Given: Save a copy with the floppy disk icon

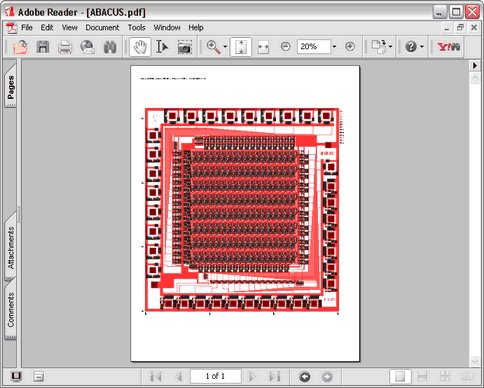Looking at the screenshot, I should point(43,47).
